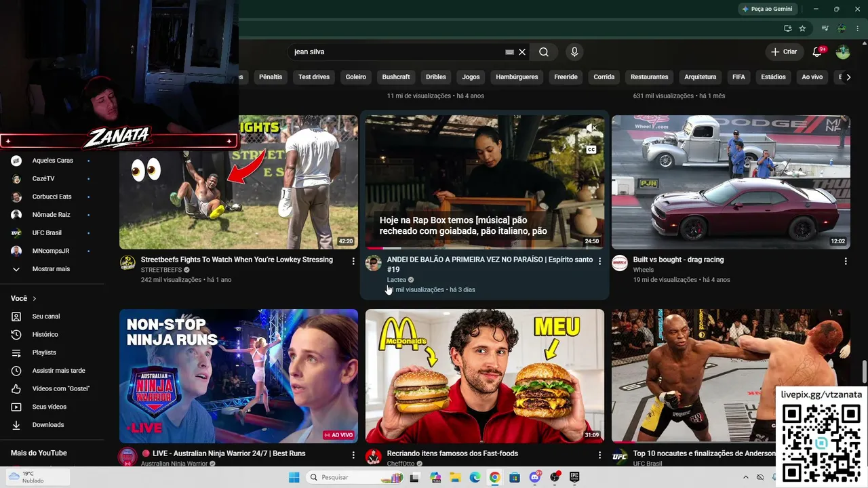This screenshot has height=488, width=868.
Task: Open Downloads in the sidebar
Action: 47,425
